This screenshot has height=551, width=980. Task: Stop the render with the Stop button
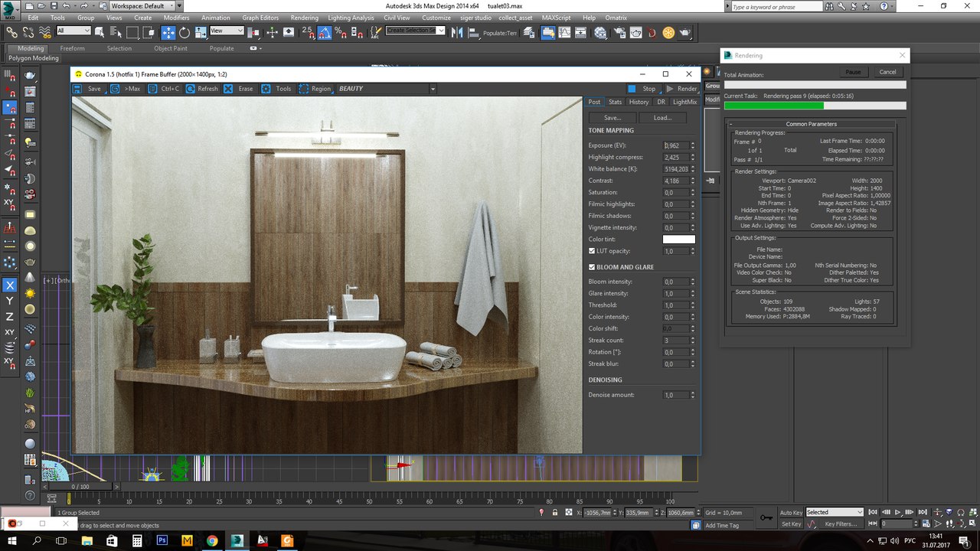642,89
